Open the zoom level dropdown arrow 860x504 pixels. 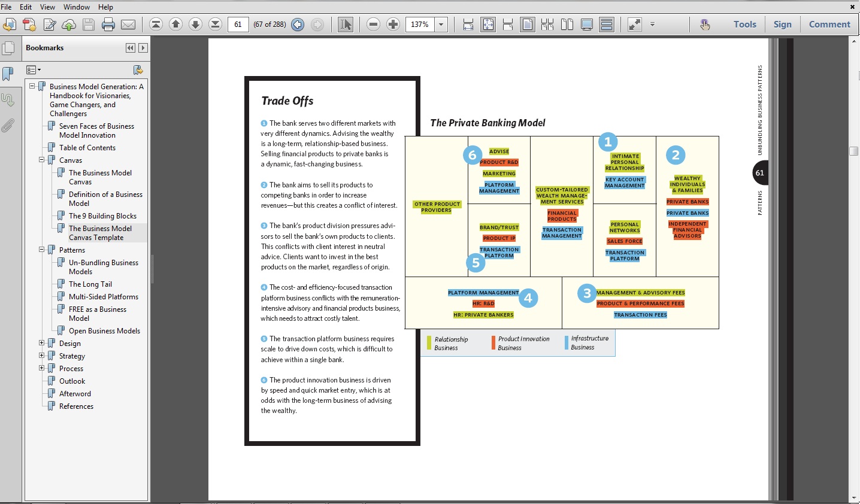(x=441, y=25)
